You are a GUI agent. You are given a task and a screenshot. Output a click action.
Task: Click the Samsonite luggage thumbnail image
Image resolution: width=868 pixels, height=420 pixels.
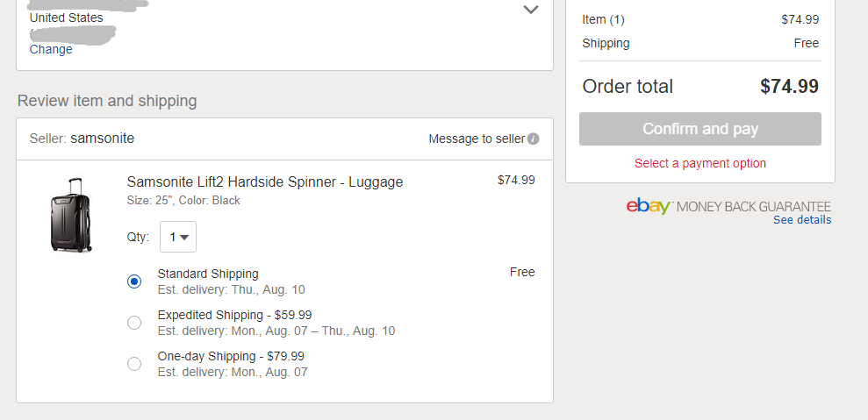pyautogui.click(x=70, y=215)
